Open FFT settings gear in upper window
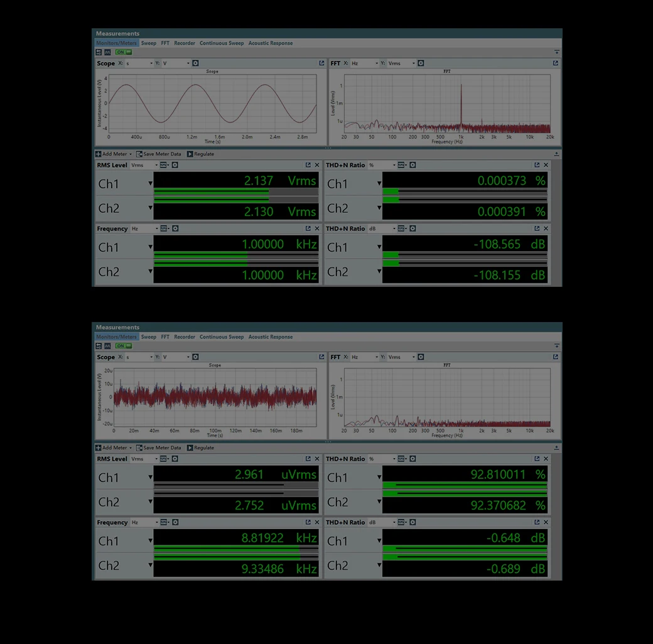Screen dimensions: 653x644 click(421, 63)
